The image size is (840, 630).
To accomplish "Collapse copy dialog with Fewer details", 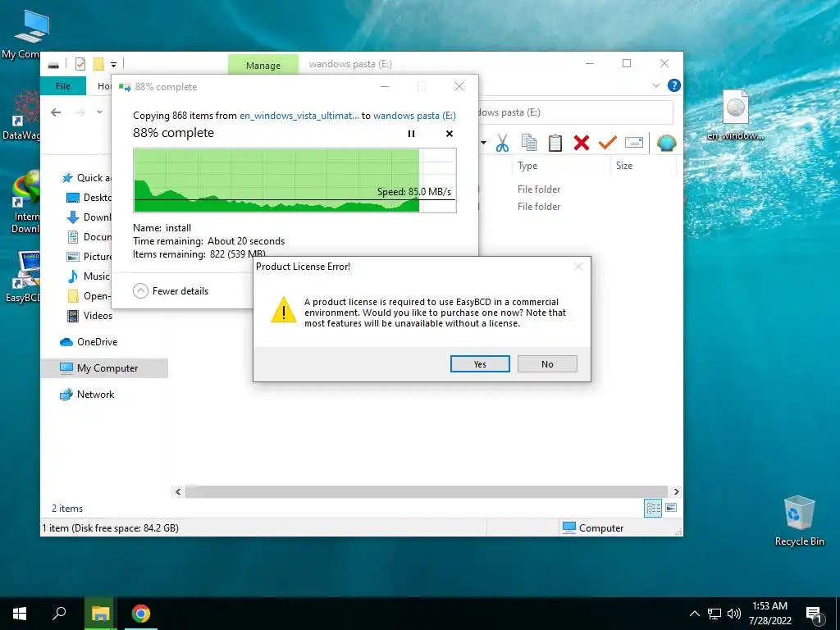I will pos(171,291).
